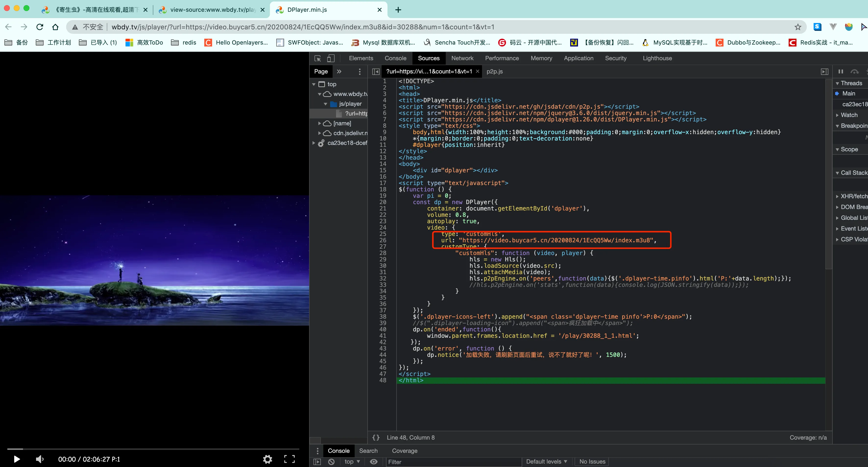The image size is (868, 467).
Task: Hide the Sources navigator sidebar
Action: tap(376, 71)
